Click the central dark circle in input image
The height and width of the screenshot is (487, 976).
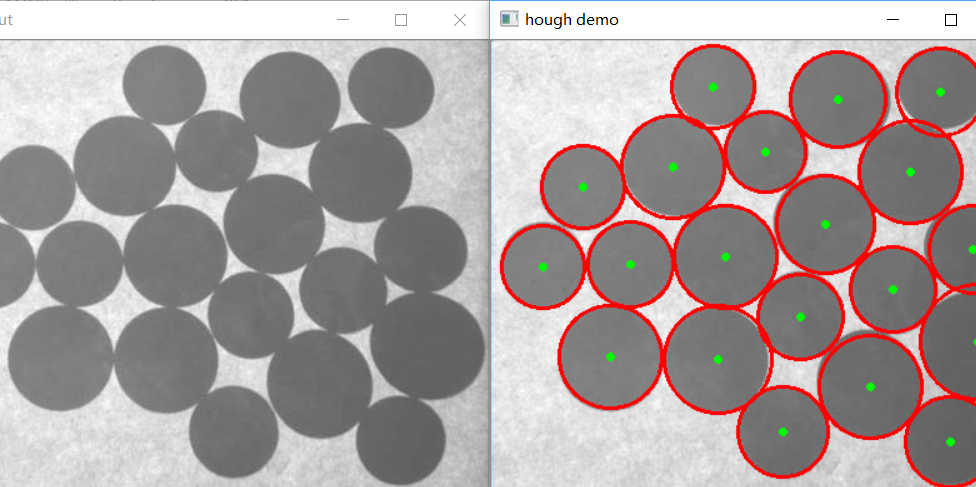click(x=274, y=223)
